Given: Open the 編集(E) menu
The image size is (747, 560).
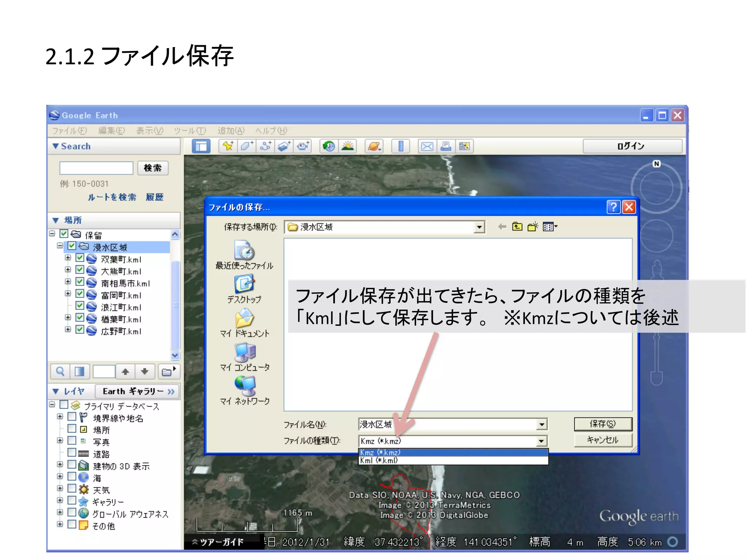Looking at the screenshot, I should coord(112,131).
